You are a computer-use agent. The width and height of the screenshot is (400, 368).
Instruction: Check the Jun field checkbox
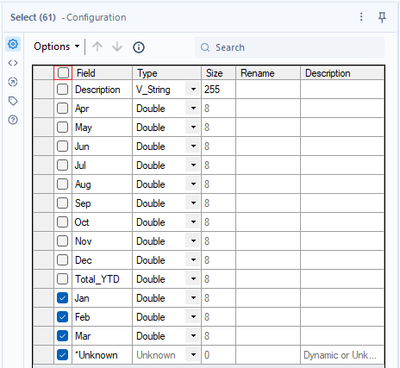tap(62, 146)
